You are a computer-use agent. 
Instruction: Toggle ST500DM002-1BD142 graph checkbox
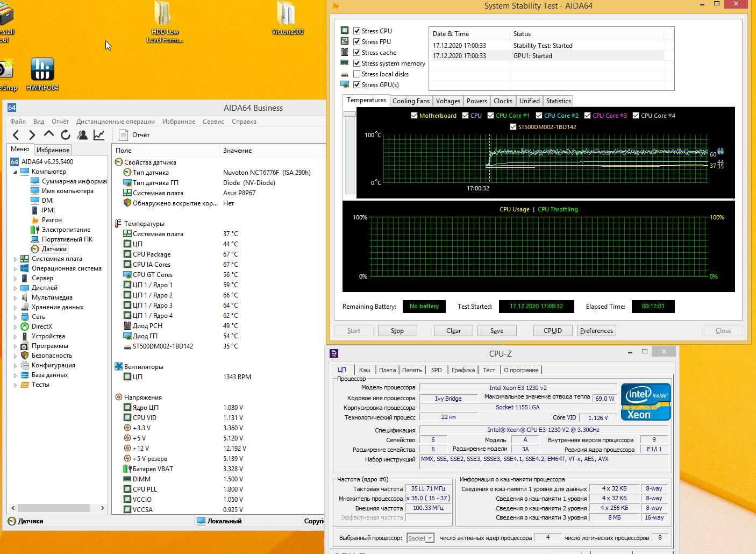click(x=513, y=127)
